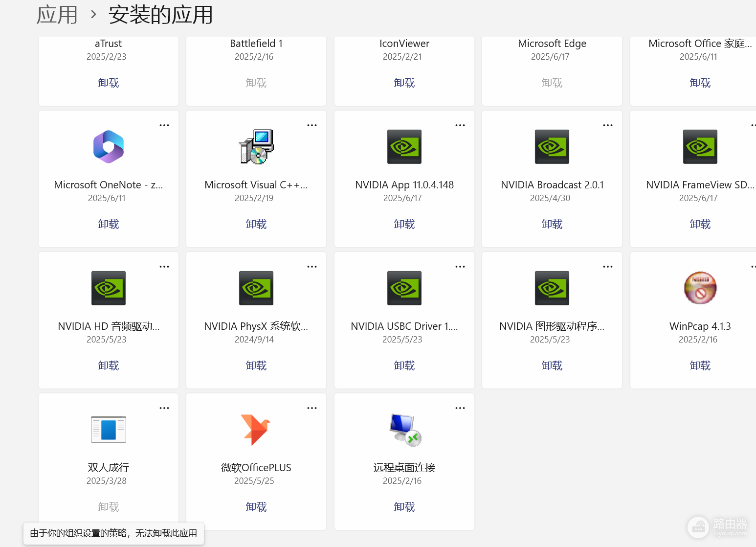Open more options for Microsoft OneNote

coord(164,125)
